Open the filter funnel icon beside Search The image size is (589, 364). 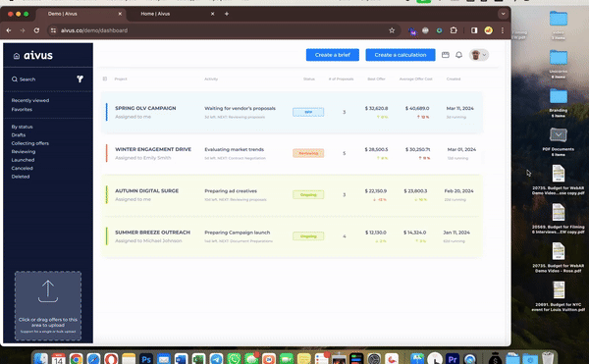[x=80, y=78]
